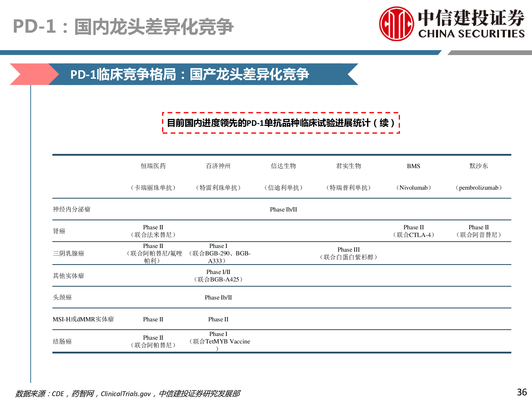This screenshot has height=399, width=532.
Task: Select the row label '三阴乳腺癌'
Action: (x=68, y=253)
